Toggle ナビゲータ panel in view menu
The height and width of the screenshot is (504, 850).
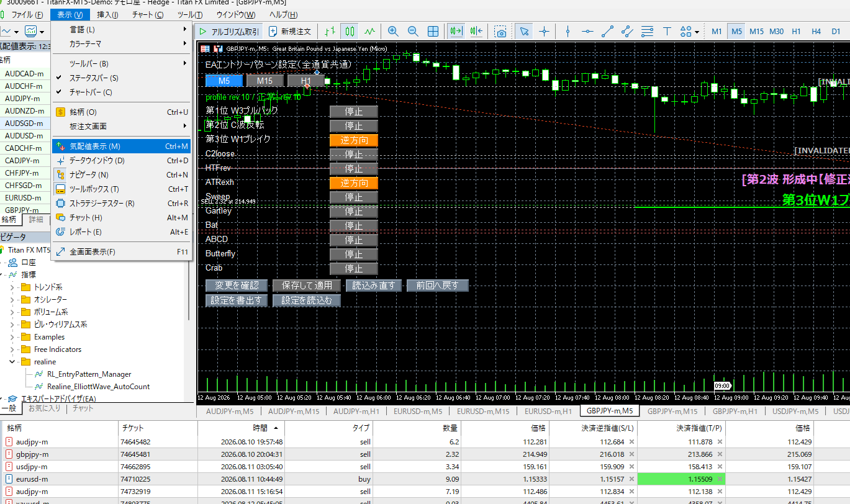coord(121,175)
